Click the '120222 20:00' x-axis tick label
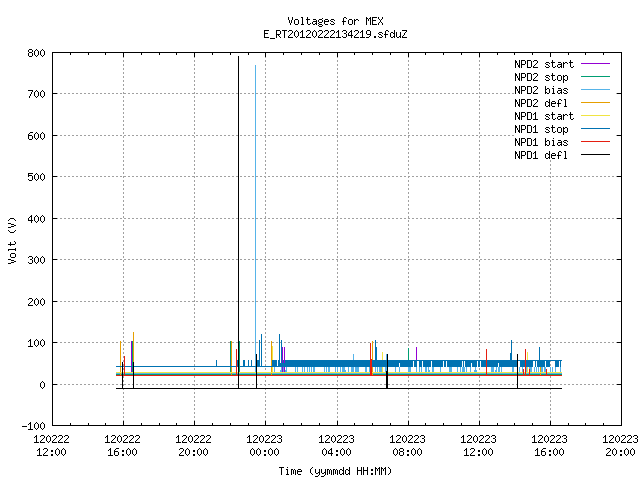The width and height of the screenshot is (640, 480). click(193, 445)
